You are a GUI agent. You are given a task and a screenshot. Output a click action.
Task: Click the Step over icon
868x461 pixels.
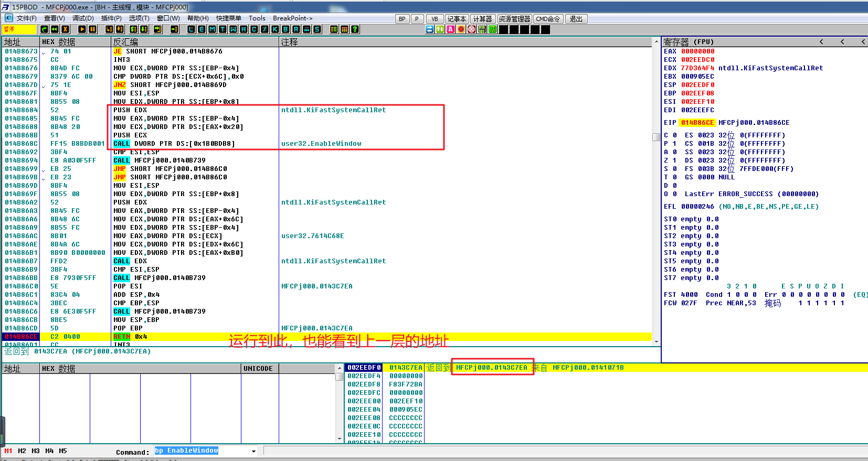tap(120, 29)
